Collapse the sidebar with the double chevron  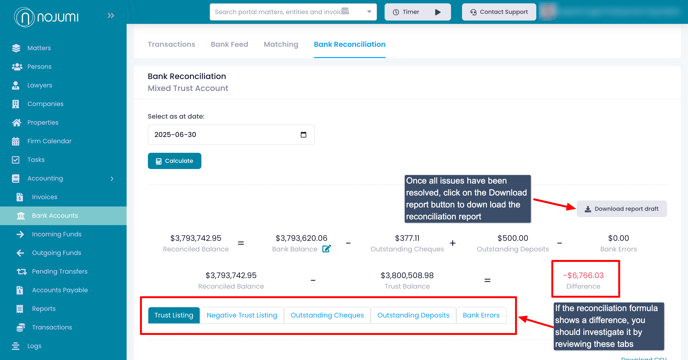pyautogui.click(x=111, y=16)
